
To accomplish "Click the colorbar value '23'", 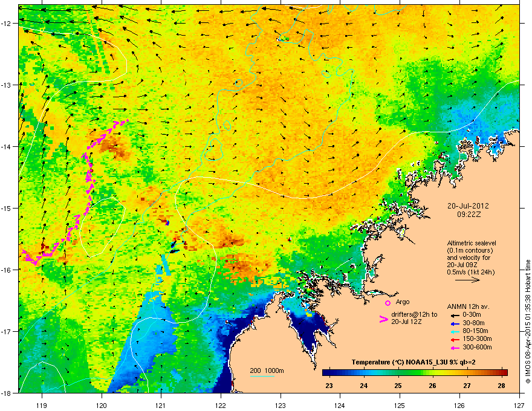I will [x=329, y=386].
